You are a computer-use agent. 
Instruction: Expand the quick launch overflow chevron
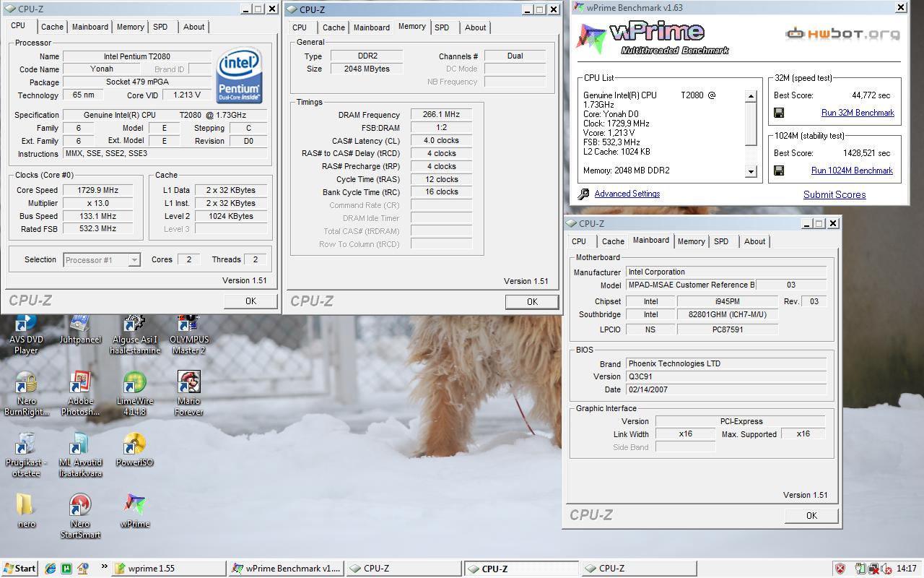[104, 566]
